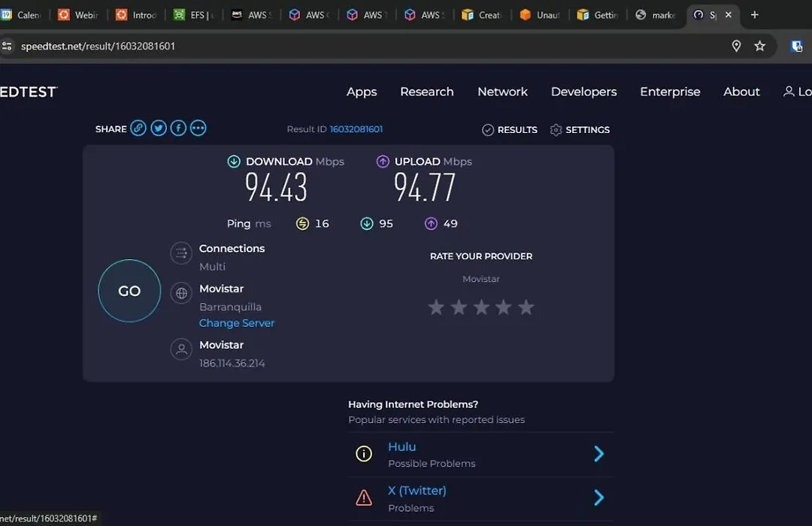The width and height of the screenshot is (812, 526).
Task: Bookmark this page with star icon
Action: coord(759,46)
